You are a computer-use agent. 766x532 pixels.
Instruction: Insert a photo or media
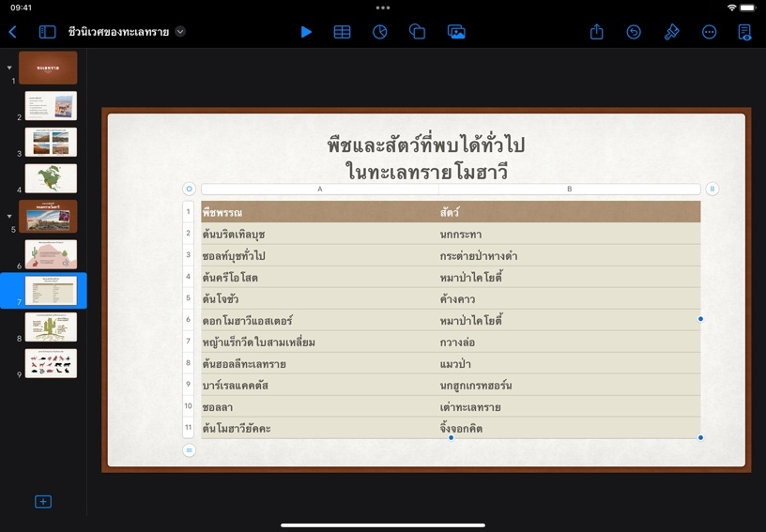(456, 32)
